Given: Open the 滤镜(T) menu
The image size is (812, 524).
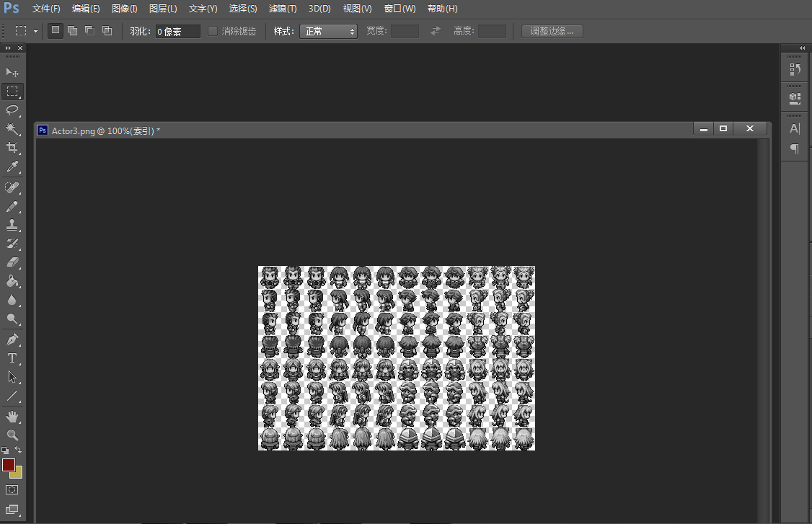Looking at the screenshot, I should 283,9.
